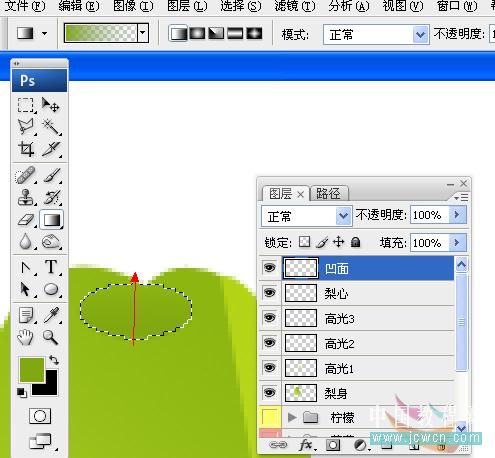The image size is (495, 458).
Task: Add a layer style with fx button
Action: (306, 445)
